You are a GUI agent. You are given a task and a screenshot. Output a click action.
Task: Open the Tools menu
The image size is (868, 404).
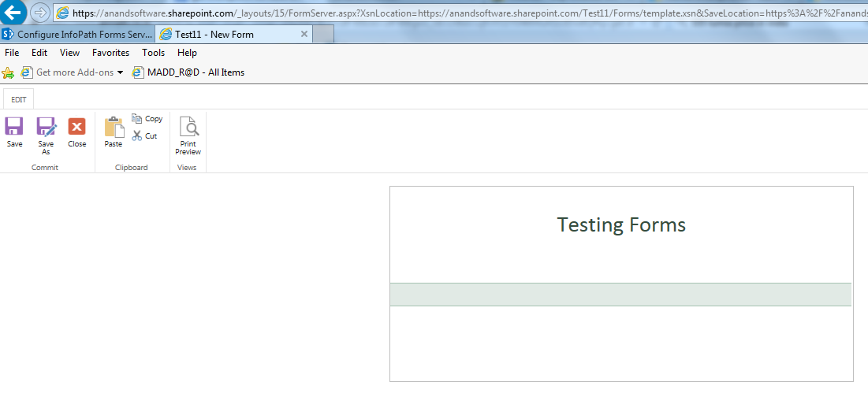[153, 53]
